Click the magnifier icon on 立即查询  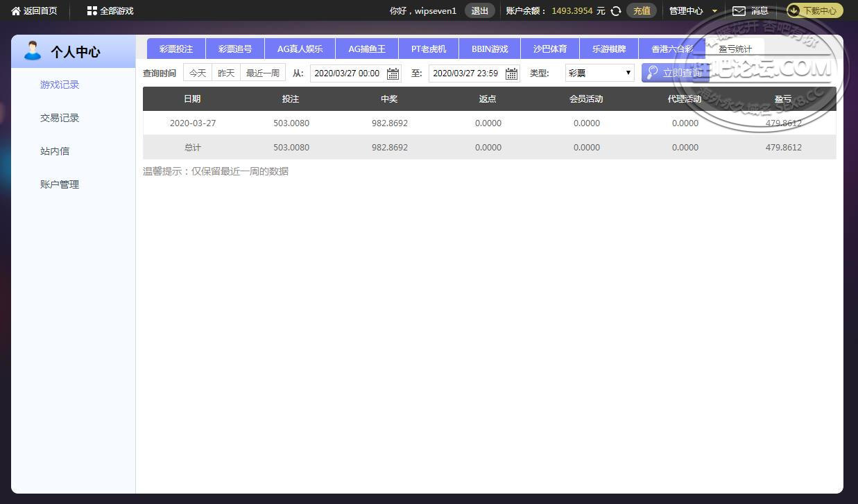point(652,72)
